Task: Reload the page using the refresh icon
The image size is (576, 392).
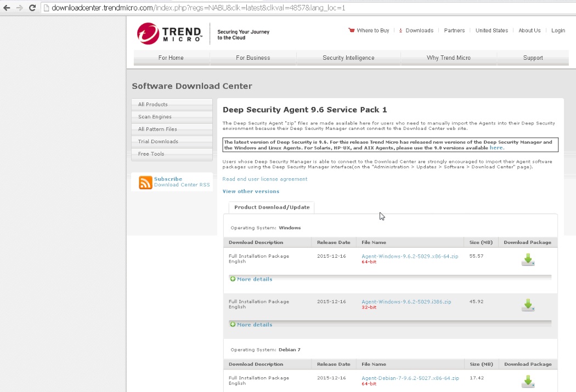Action: (32, 8)
